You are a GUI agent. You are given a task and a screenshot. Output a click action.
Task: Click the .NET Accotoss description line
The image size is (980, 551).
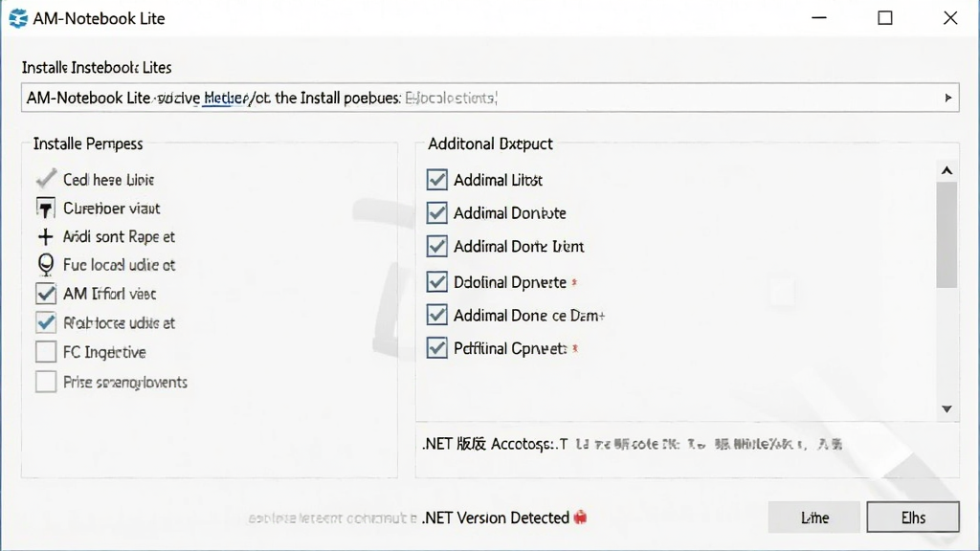632,444
